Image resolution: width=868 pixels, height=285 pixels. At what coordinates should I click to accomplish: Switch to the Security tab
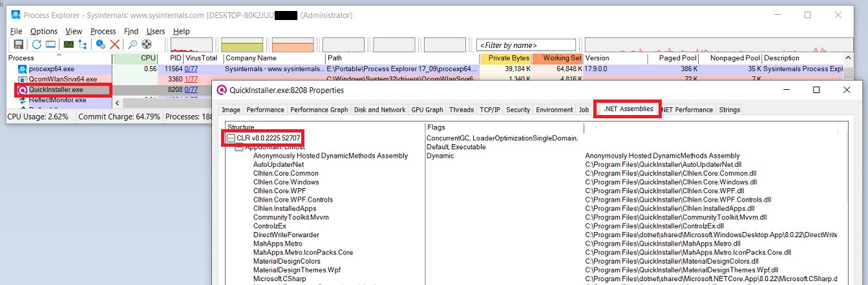point(518,110)
